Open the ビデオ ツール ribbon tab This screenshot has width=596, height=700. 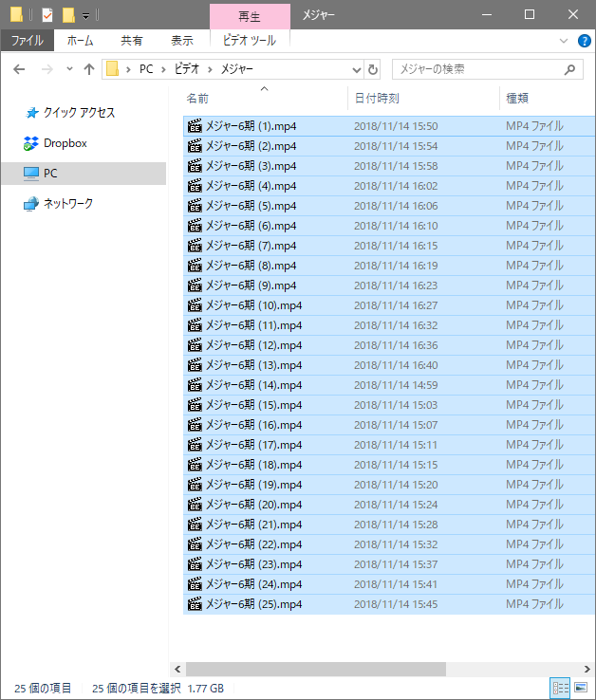pos(249,41)
